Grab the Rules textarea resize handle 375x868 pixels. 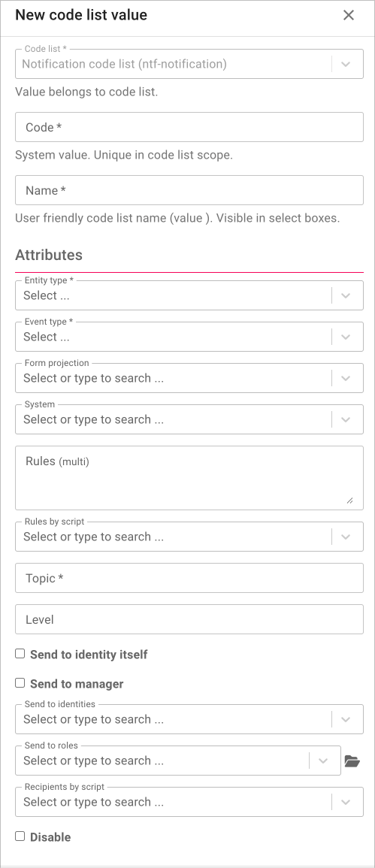349,500
